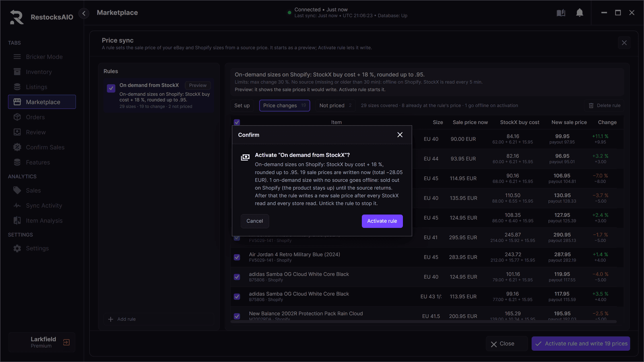The height and width of the screenshot is (362, 644).
Task: Toggle the On demand from StockX rule checkbox
Action: click(111, 88)
